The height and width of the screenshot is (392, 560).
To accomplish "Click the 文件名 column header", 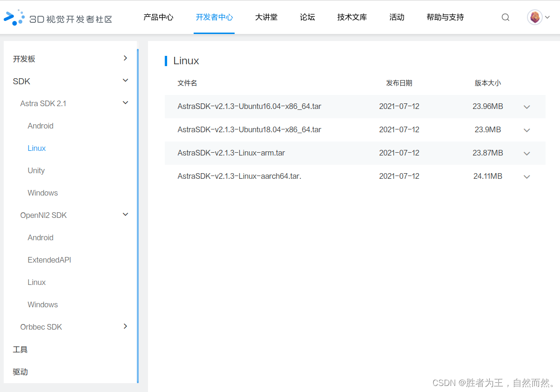I will point(187,83).
